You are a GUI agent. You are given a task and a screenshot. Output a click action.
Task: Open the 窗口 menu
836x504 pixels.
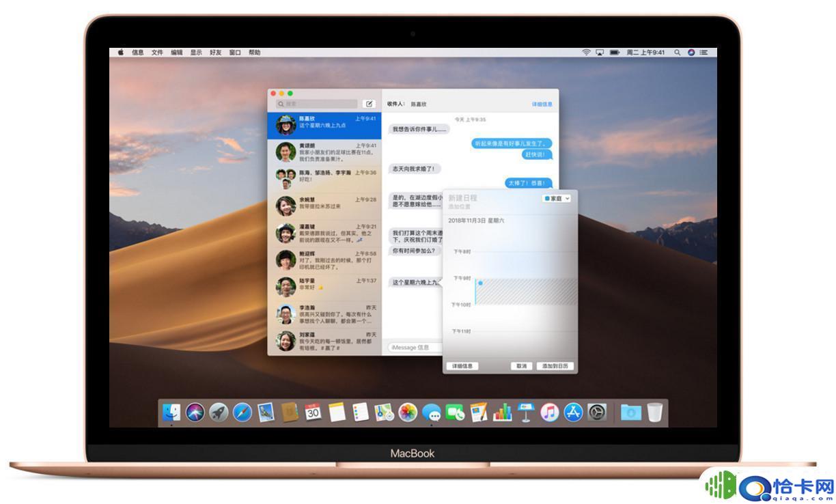coord(235,52)
